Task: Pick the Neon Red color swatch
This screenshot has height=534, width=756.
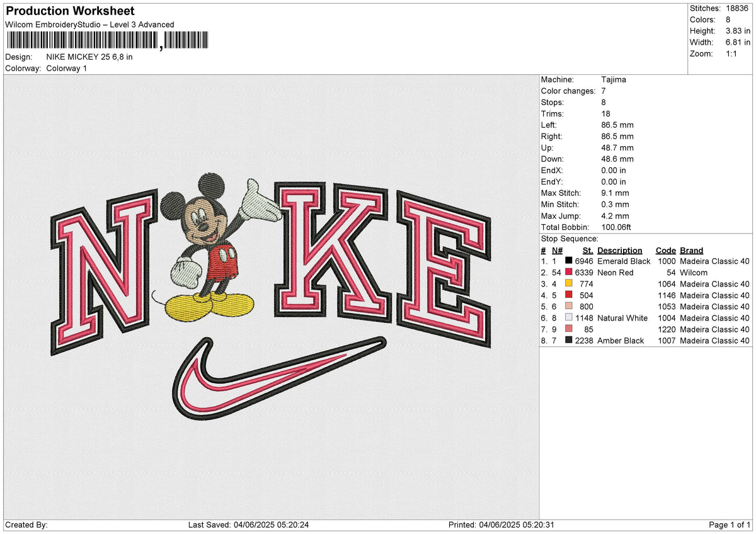Action: pyautogui.click(x=569, y=273)
